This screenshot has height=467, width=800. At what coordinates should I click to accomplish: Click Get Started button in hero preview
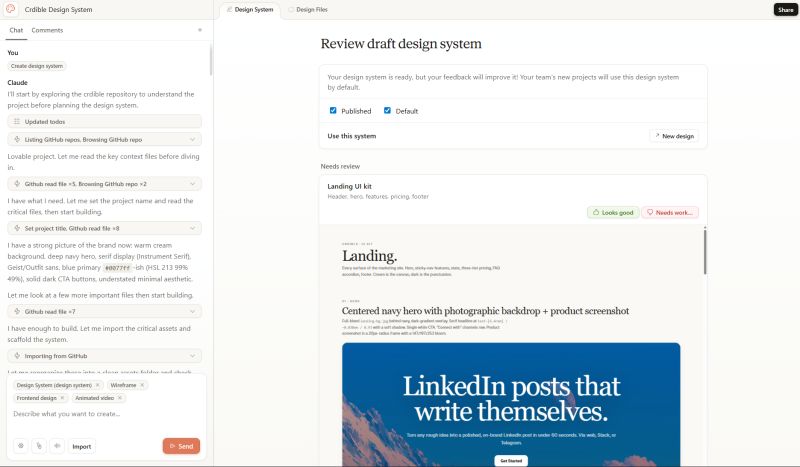coord(511,460)
